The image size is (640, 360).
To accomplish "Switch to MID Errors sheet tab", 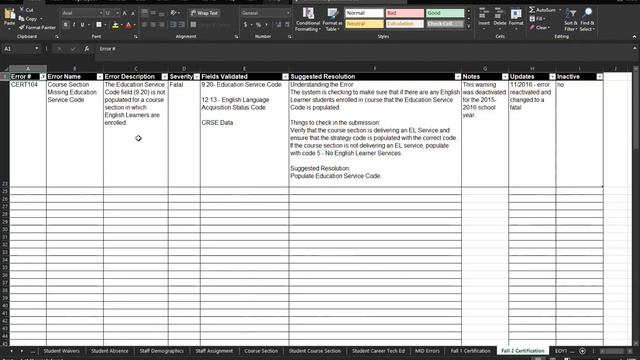I will pos(427,351).
